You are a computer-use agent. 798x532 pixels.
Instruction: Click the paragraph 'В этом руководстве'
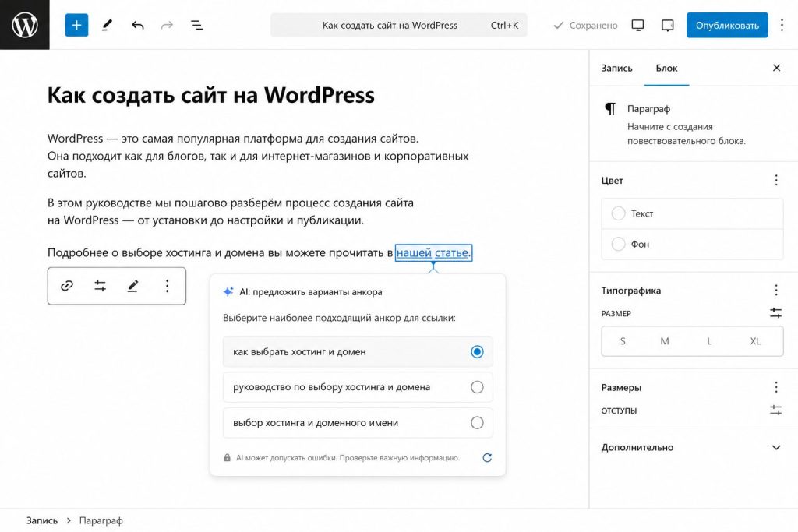[x=231, y=212]
